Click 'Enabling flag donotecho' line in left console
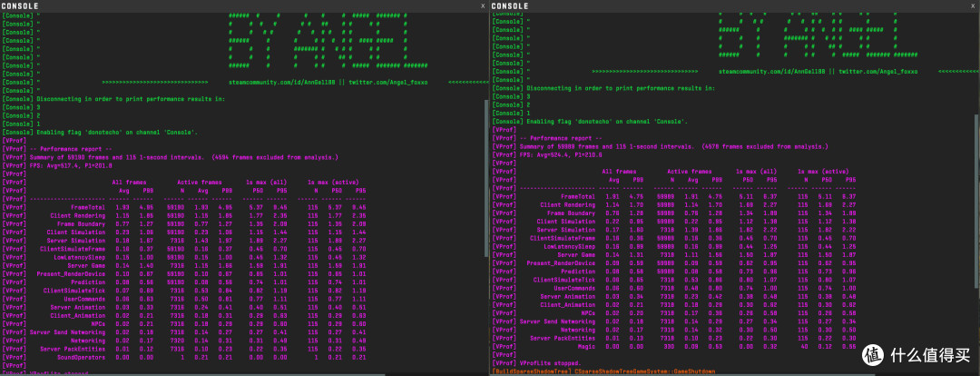Viewport: 980px width, 376px height. (100, 132)
